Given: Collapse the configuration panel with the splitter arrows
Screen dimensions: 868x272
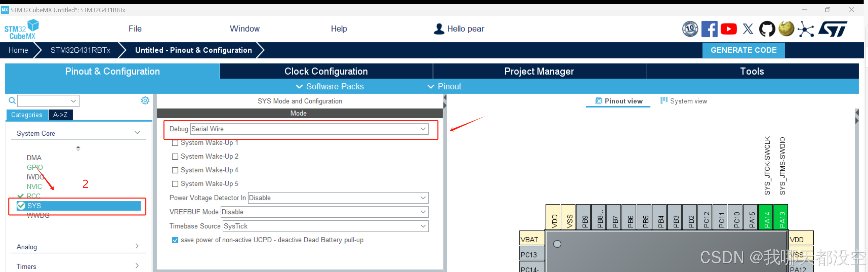Looking at the screenshot, I should pyautogui.click(x=445, y=102).
